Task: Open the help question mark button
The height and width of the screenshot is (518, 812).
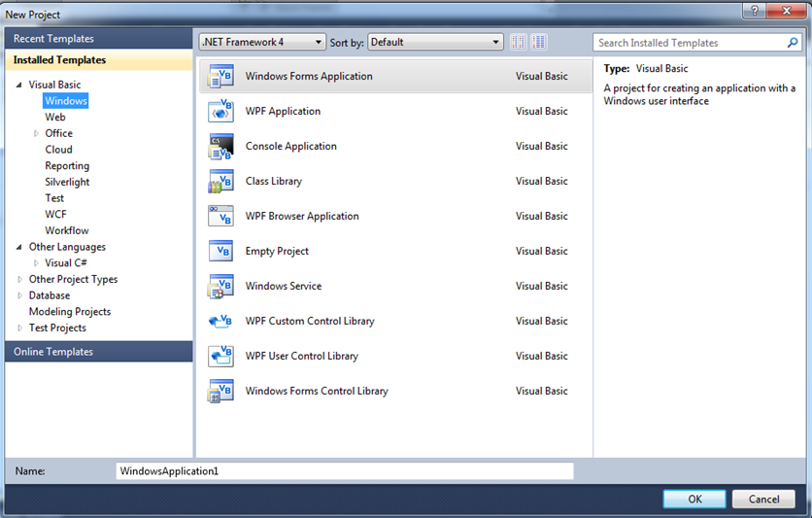Action: [x=755, y=11]
